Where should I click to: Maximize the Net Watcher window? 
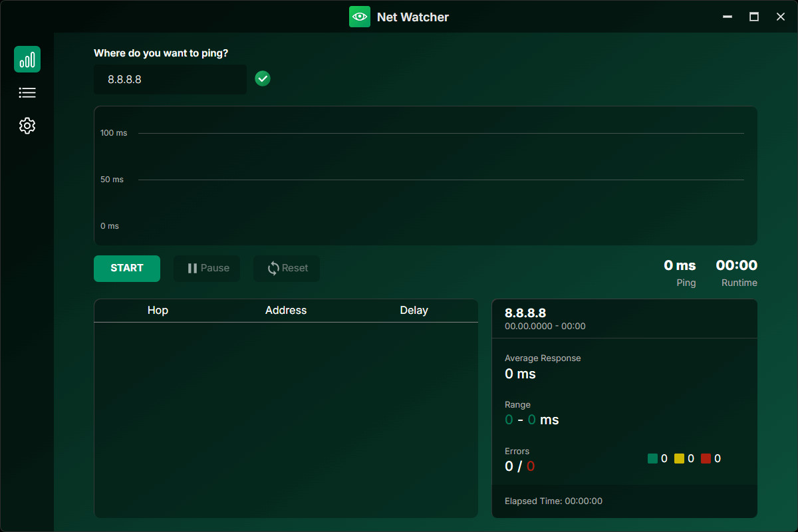[x=754, y=17]
